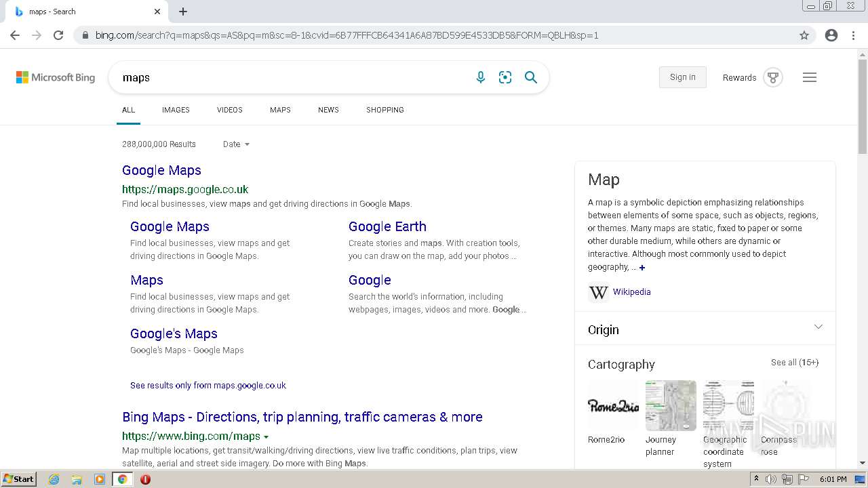Click the 288,000,000 Results text

point(159,144)
